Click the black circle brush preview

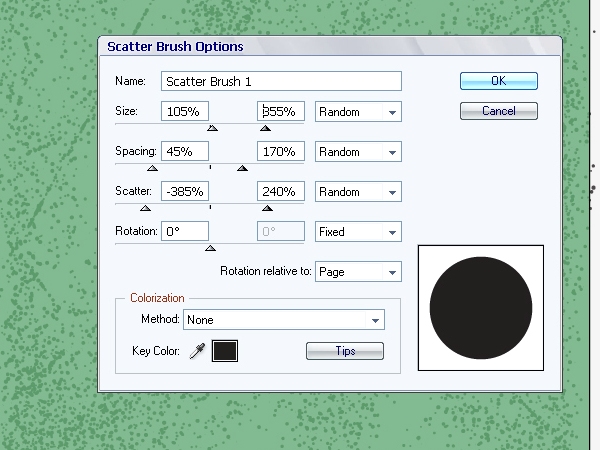[481, 308]
